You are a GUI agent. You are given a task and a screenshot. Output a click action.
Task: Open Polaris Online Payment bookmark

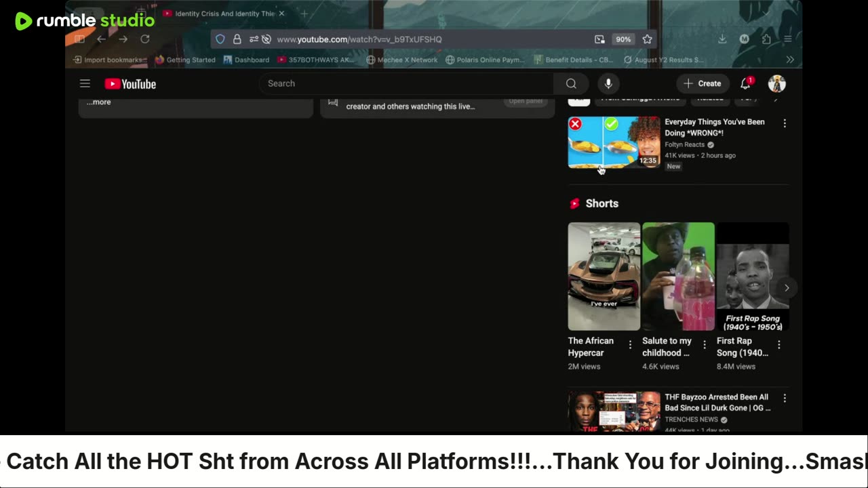(485, 60)
